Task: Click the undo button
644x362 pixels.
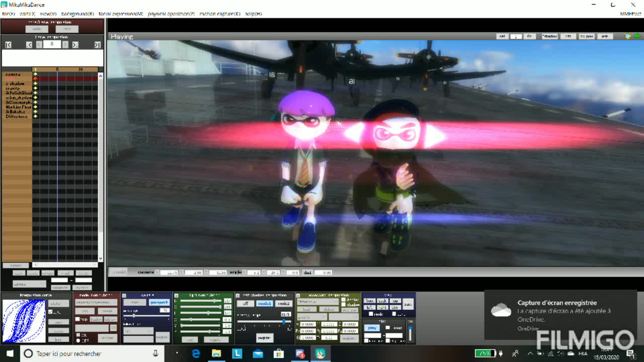Action: [x=37, y=29]
